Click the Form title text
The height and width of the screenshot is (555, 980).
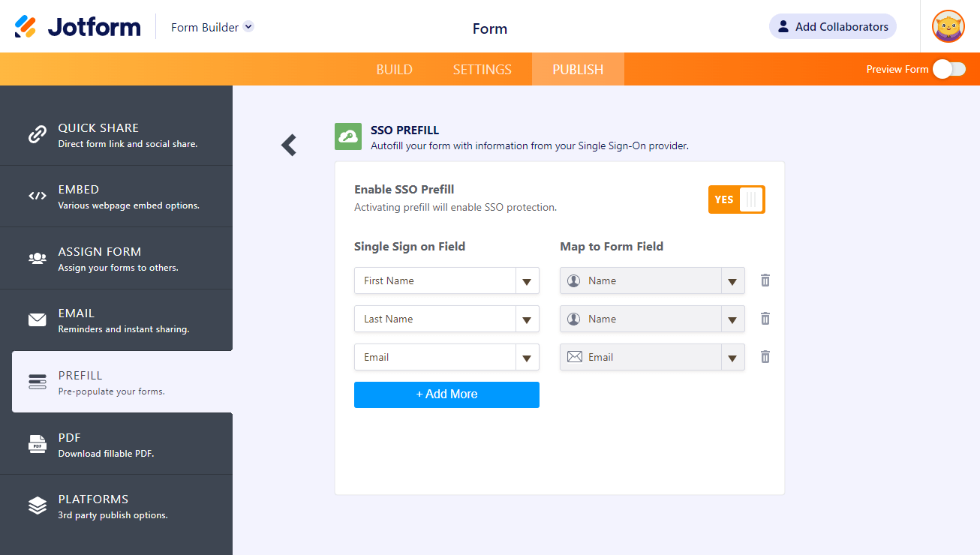pos(489,28)
